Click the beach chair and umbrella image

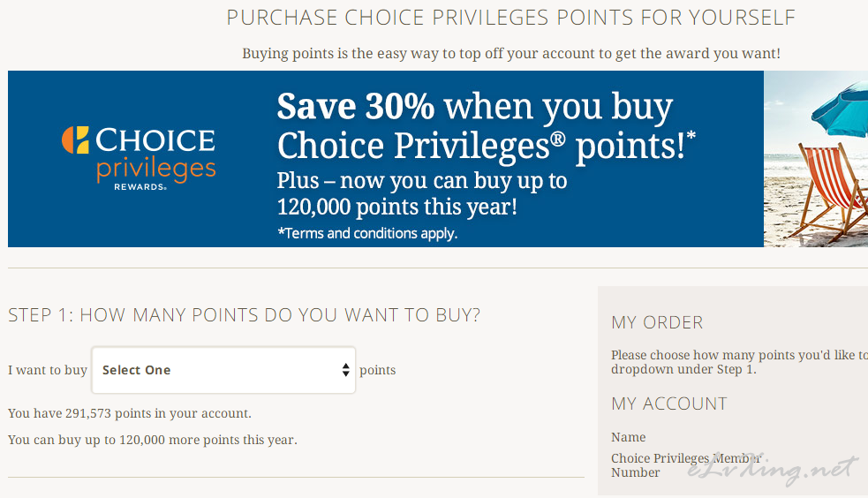(x=816, y=159)
